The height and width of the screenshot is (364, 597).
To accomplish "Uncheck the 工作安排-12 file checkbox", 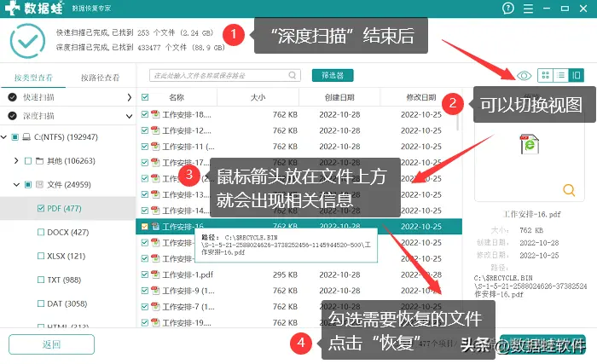I will coord(145,130).
